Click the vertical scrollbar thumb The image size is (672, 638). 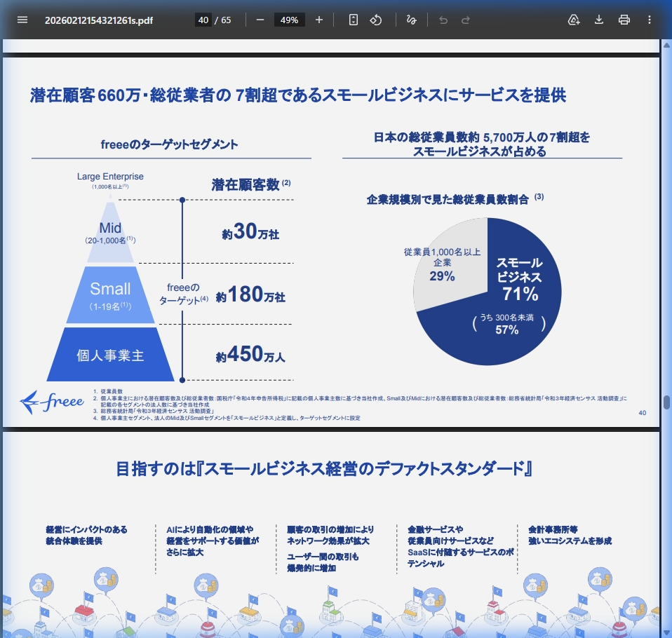666,402
